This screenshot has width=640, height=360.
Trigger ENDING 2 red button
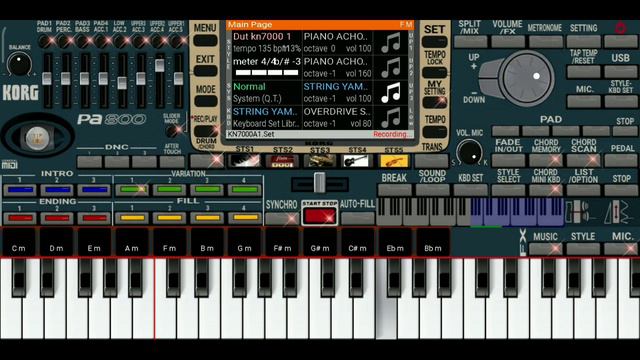pos(57,218)
